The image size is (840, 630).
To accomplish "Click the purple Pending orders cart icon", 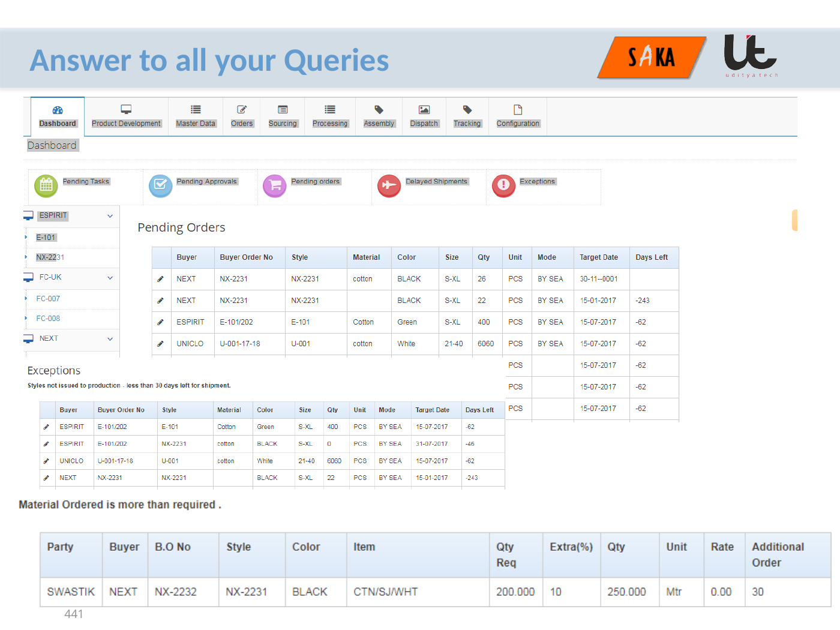I will coord(275,186).
